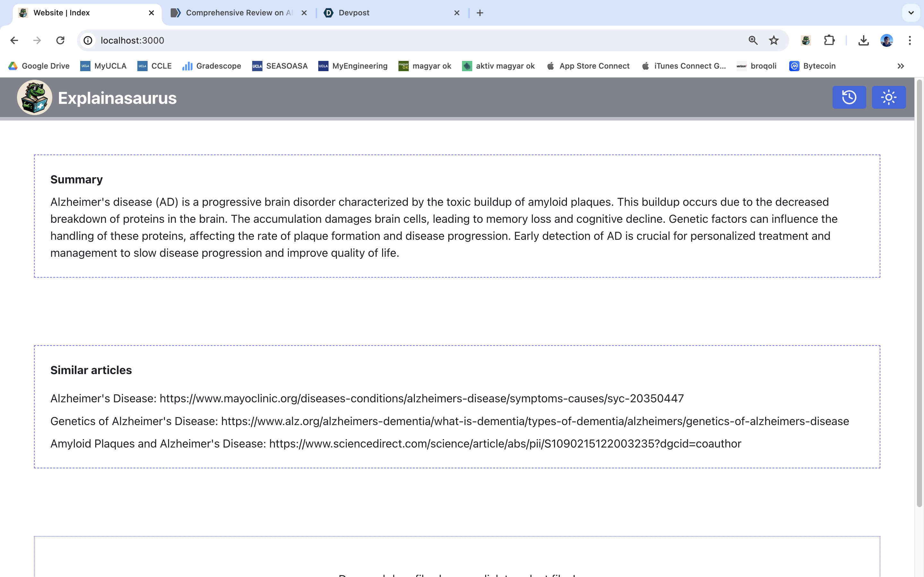Open Chrome three-dot menu

point(910,40)
